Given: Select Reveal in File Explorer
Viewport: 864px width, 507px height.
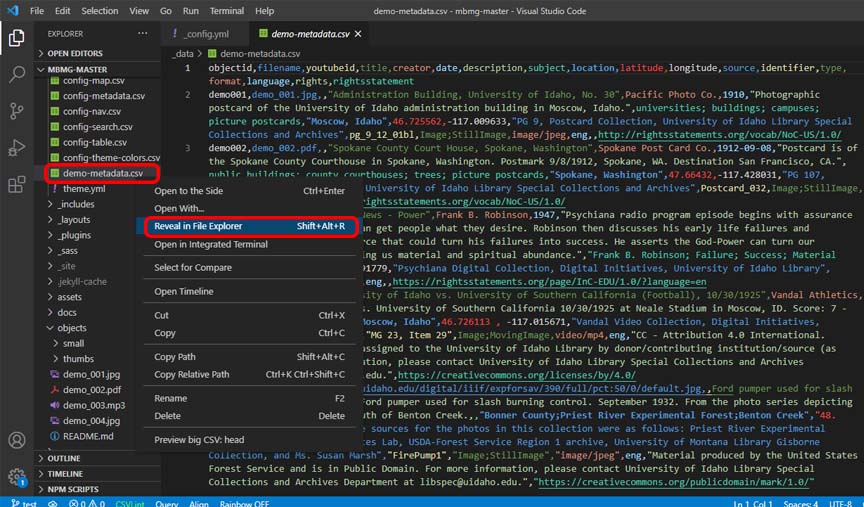Looking at the screenshot, I should [197, 226].
